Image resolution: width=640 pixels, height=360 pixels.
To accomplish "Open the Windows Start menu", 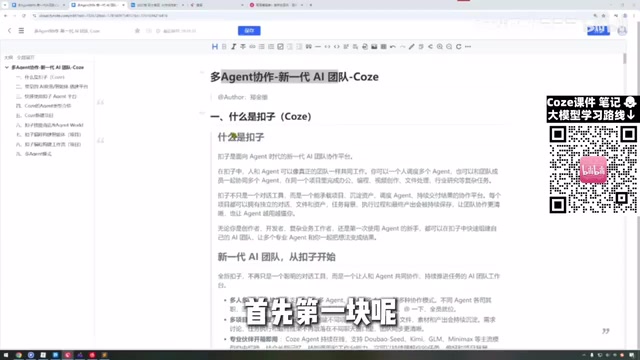I will [6, 355].
